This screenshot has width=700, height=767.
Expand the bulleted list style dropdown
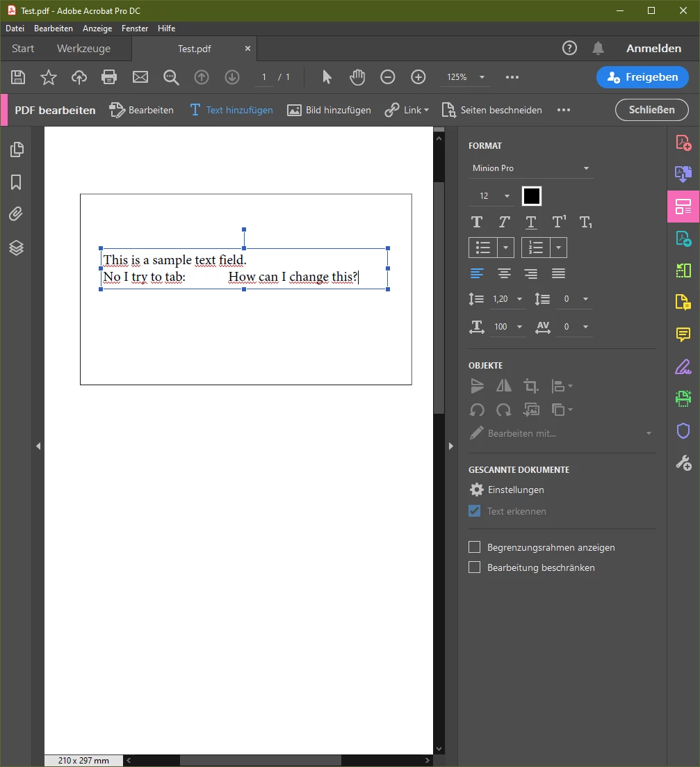point(506,248)
